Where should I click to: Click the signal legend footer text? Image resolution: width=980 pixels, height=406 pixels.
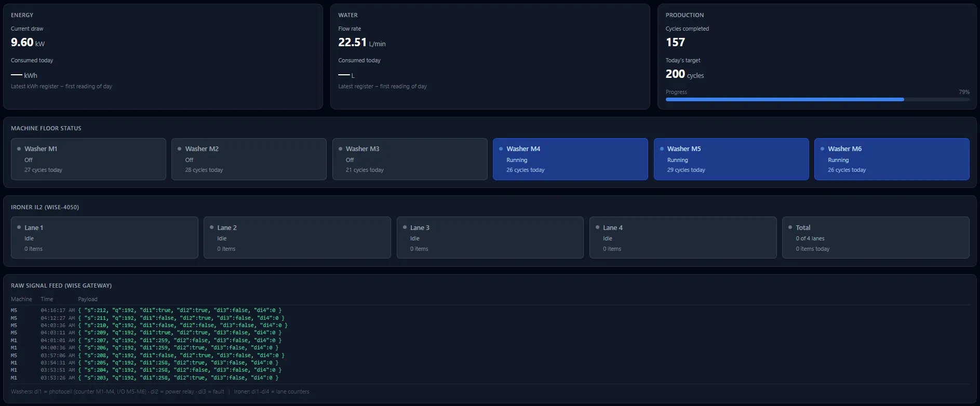160,392
